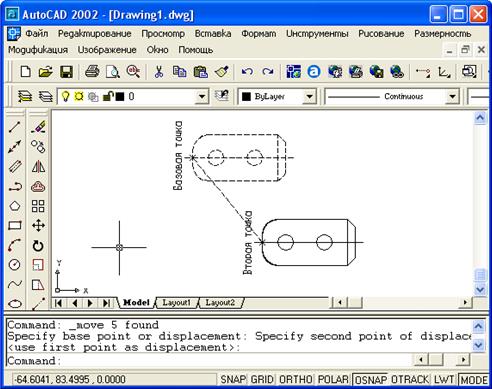Open the Рисование menu
This screenshot has height=389, width=492.
381,34
